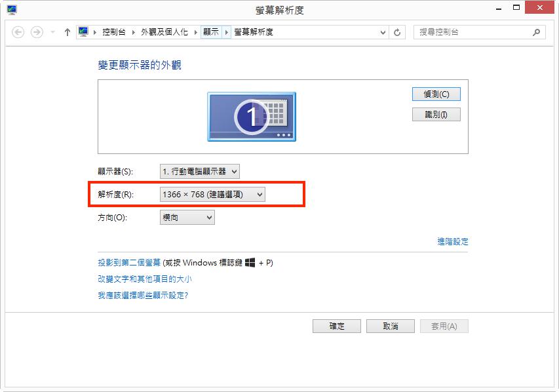
Task: Click the search magnifier icon
Action: click(x=536, y=32)
